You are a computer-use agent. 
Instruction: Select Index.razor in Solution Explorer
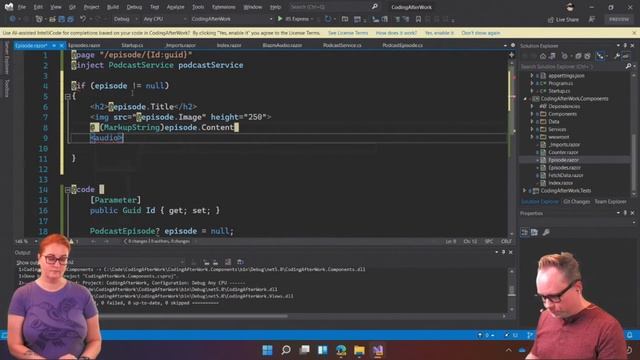560,183
